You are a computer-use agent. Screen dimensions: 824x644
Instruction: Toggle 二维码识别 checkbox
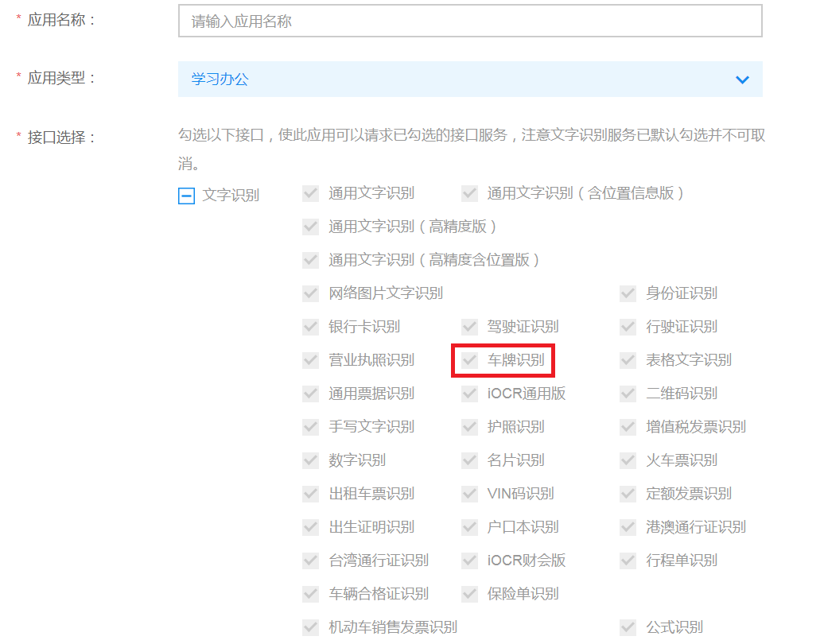[628, 394]
